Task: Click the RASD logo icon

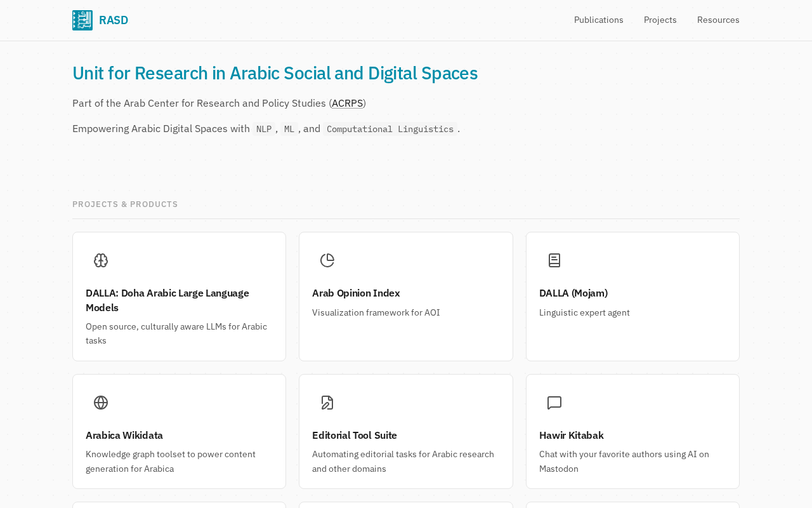Action: click(82, 20)
